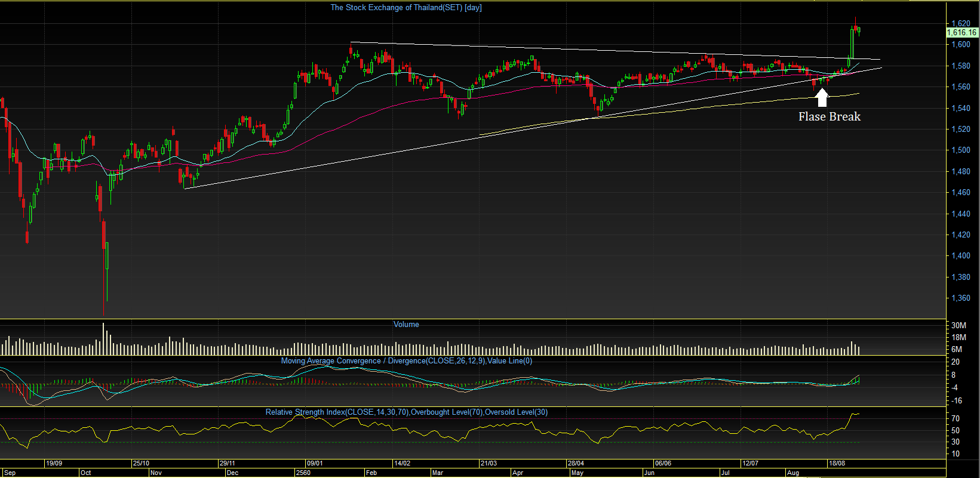Click the 30M volume axis value
Viewport: 980px width, 478px height.
point(959,325)
